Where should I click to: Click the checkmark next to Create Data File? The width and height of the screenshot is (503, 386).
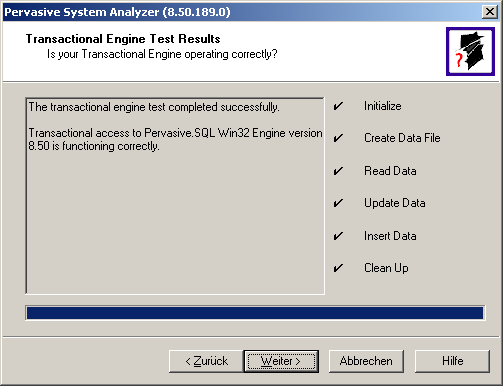click(x=338, y=138)
